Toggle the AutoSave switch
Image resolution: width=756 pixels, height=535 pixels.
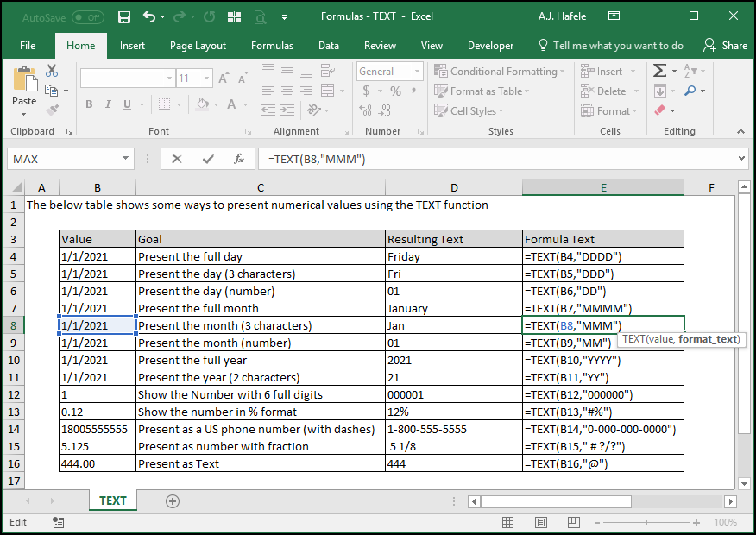click(88, 18)
